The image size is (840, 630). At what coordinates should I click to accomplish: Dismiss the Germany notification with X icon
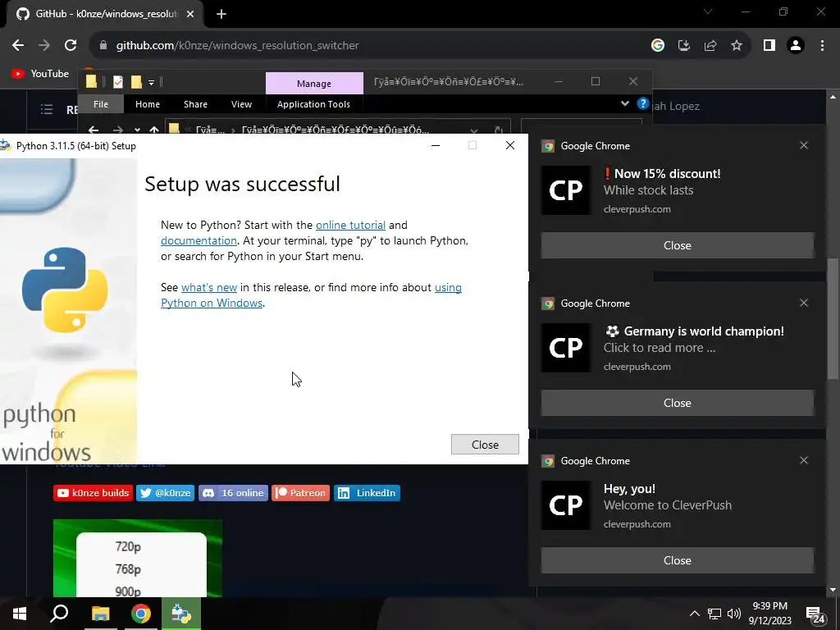pos(804,303)
